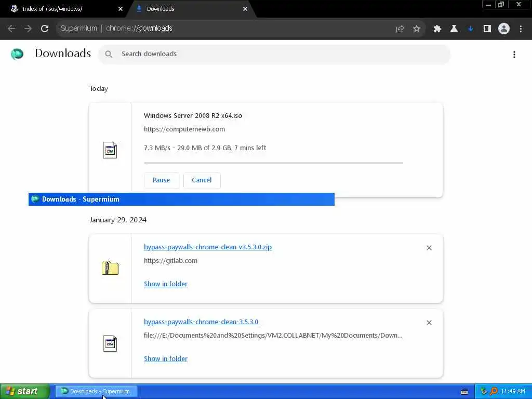The image size is (532, 399).
Task: Bookmark this page with the star icon
Action: pyautogui.click(x=417, y=29)
